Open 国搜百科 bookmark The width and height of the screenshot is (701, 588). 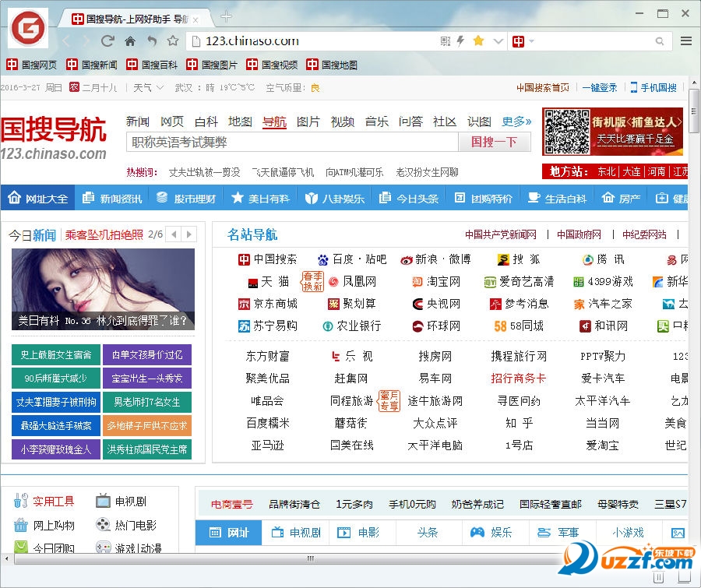[x=152, y=65]
